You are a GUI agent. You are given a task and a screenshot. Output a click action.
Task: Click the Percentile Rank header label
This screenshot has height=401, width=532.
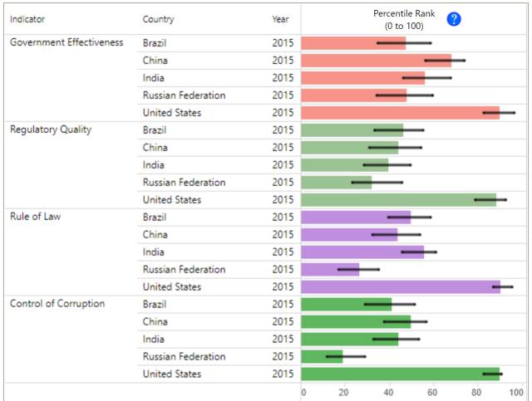pyautogui.click(x=404, y=19)
